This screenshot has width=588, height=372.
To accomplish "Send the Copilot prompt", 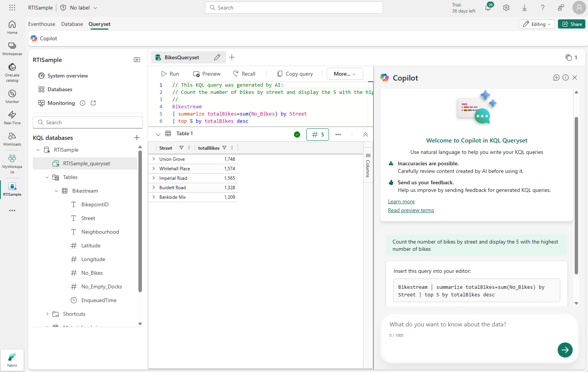I will tap(565, 350).
